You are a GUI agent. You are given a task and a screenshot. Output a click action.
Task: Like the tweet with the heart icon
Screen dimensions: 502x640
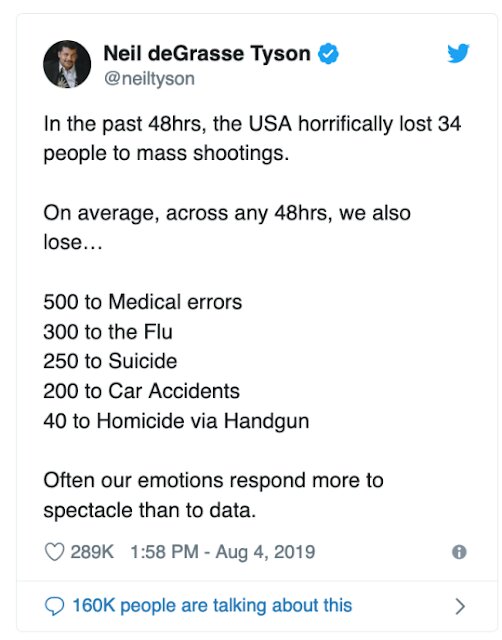tap(54, 552)
